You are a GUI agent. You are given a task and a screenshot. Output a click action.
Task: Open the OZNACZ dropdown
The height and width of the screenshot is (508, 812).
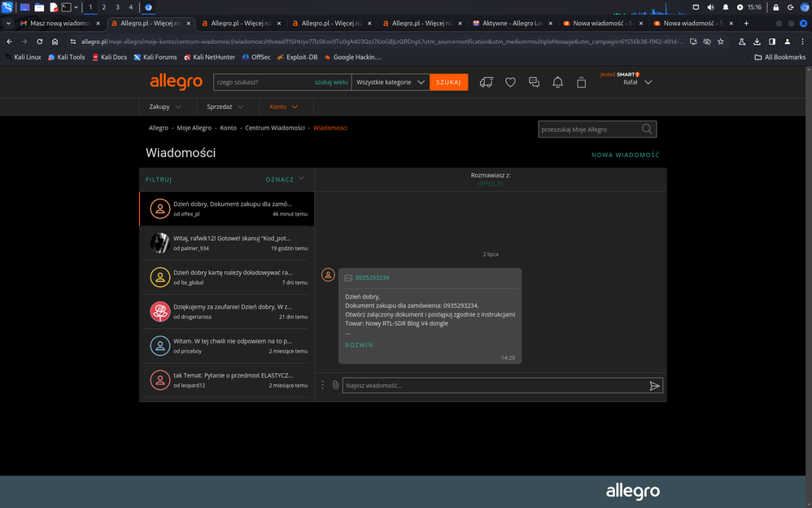285,179
